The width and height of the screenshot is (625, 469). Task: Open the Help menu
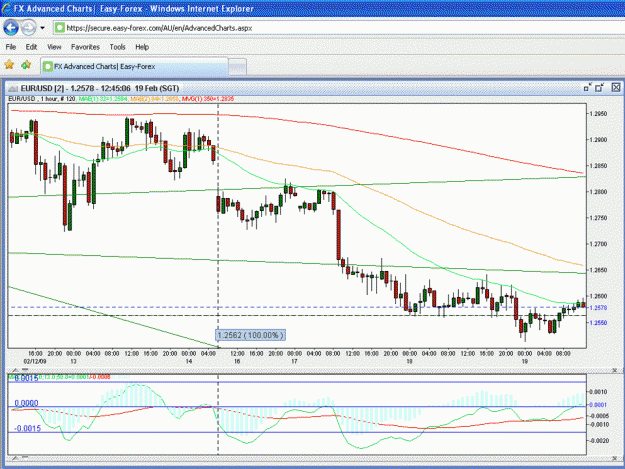point(142,47)
